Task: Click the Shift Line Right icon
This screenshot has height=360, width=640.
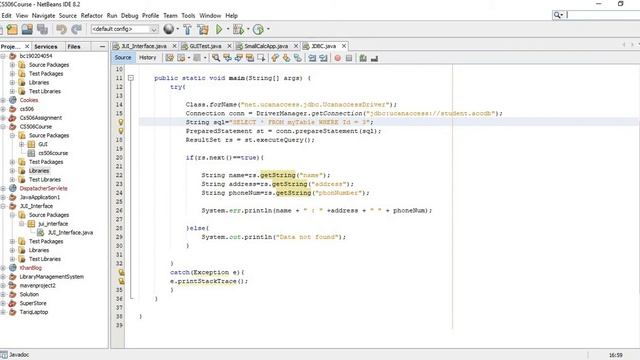Action: click(x=323, y=58)
